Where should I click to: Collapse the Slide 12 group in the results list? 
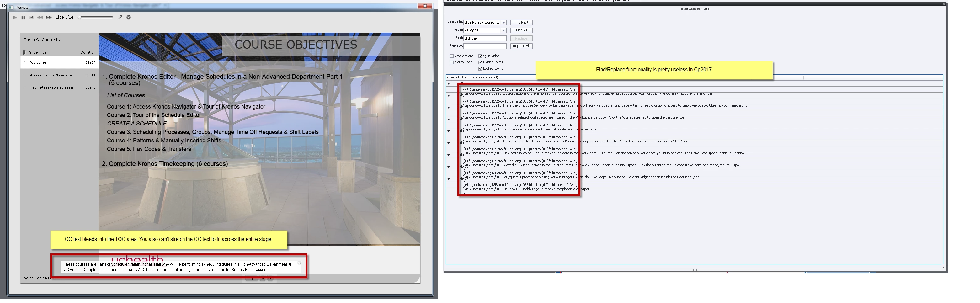click(x=449, y=120)
